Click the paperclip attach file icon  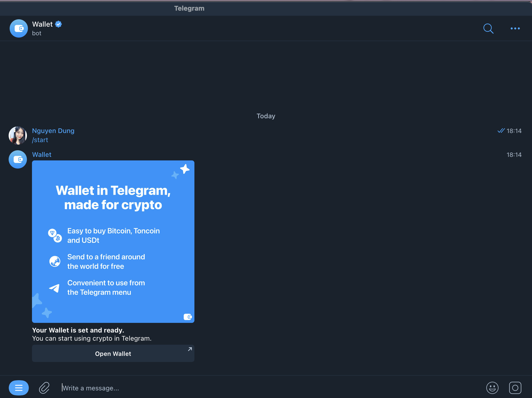coord(44,388)
